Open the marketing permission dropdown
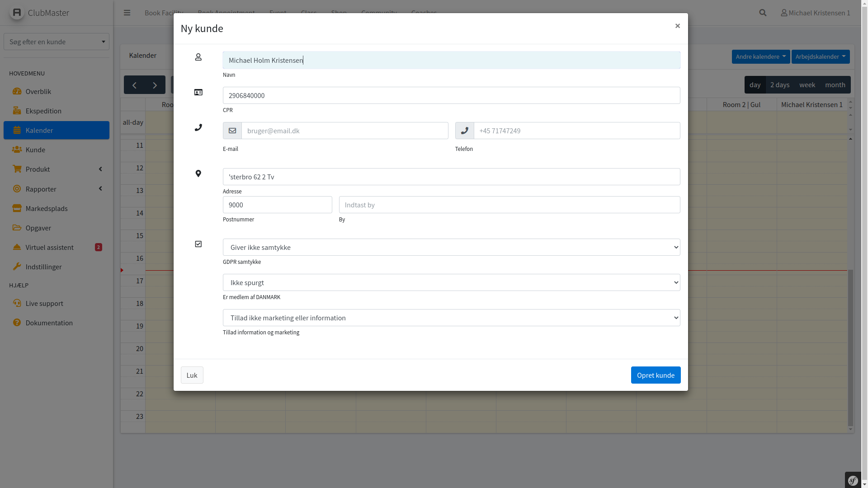Viewport: 868px width, 488px height. pos(451,318)
